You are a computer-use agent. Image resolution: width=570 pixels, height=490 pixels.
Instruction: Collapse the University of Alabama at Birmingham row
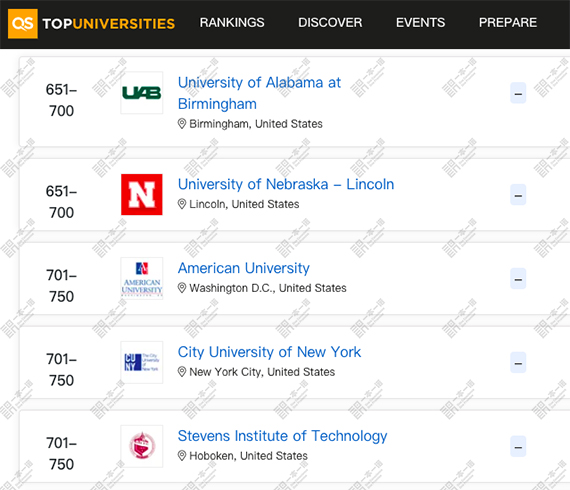518,93
